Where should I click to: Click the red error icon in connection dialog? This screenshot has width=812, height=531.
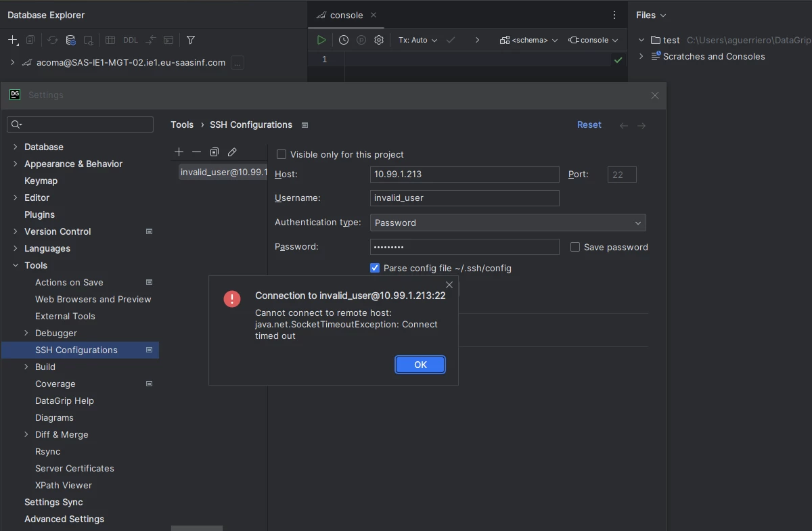point(232,298)
